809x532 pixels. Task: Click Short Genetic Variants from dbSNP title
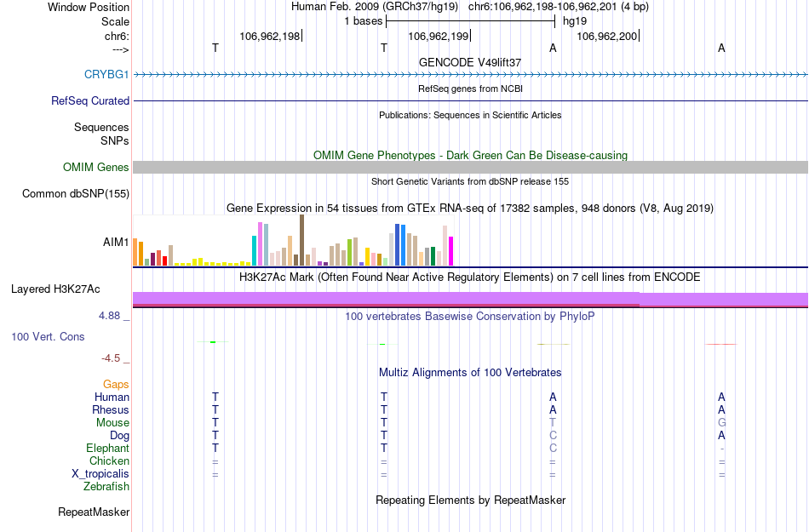coord(470,181)
